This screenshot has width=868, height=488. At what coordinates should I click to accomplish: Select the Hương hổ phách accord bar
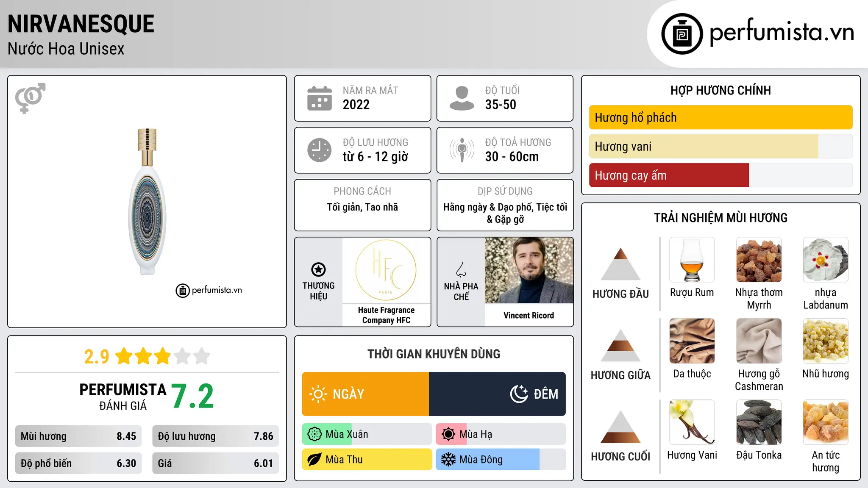(x=721, y=117)
